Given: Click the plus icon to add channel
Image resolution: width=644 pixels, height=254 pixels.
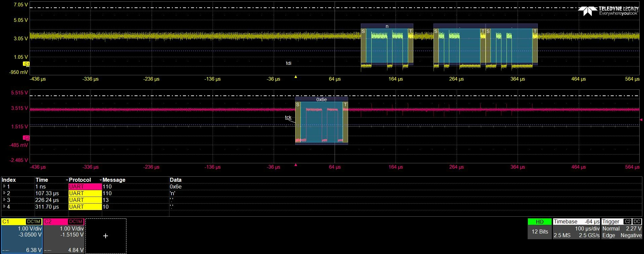Looking at the screenshot, I should (106, 236).
